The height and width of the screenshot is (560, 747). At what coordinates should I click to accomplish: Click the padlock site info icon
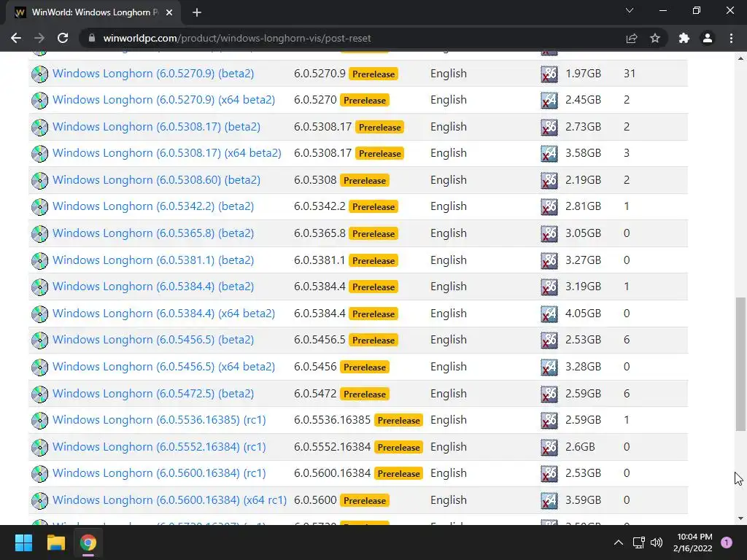(x=92, y=38)
